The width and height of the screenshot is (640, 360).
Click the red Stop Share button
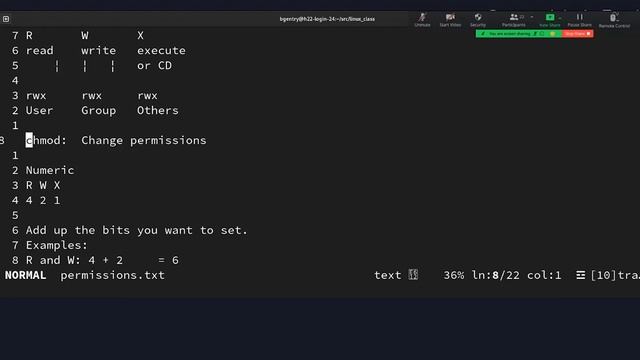[x=578, y=33]
